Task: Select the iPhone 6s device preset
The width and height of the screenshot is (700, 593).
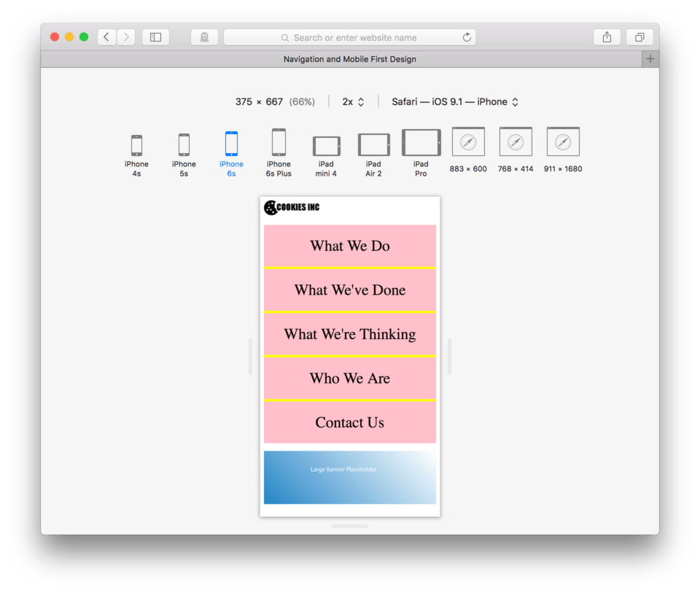Action: [x=231, y=155]
